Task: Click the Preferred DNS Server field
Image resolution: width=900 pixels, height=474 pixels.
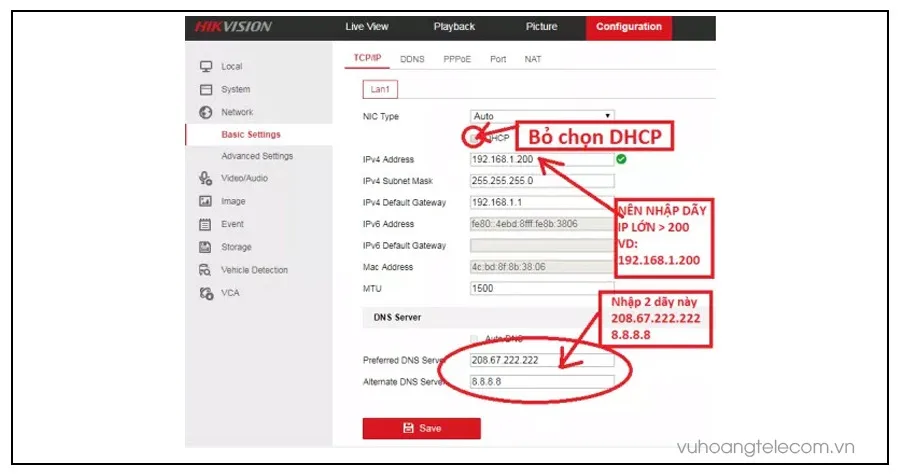Action: 542,360
